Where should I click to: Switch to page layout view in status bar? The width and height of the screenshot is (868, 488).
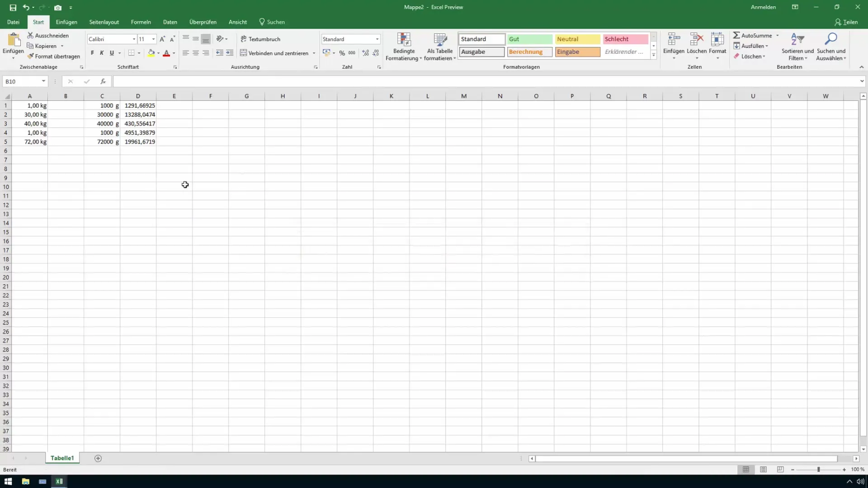(763, 470)
